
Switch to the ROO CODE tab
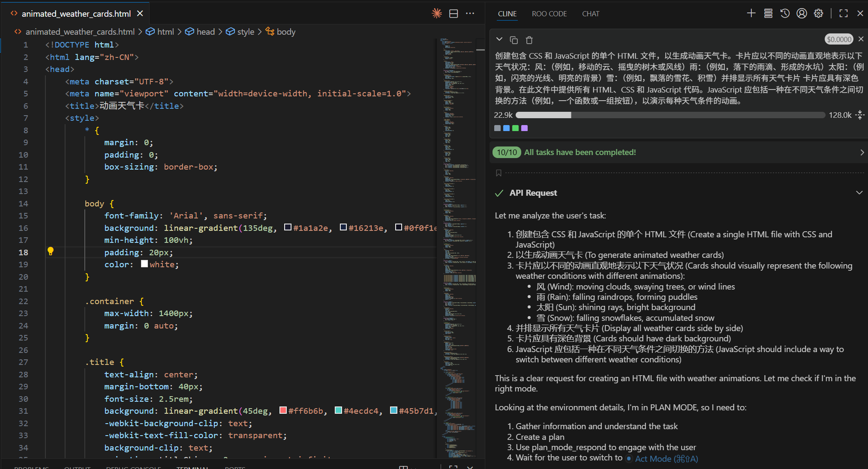coord(549,14)
